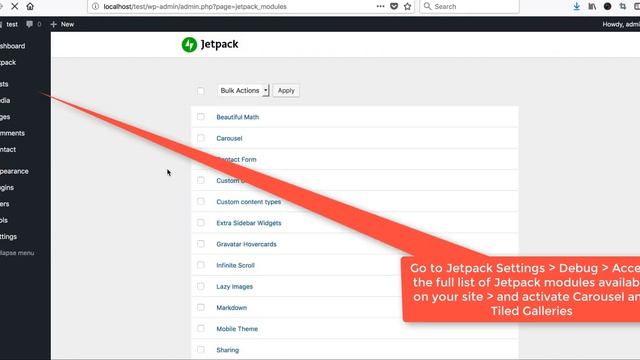This screenshot has height=360, width=640.
Task: Check the Lazy Images checkbox
Action: pos(200,286)
